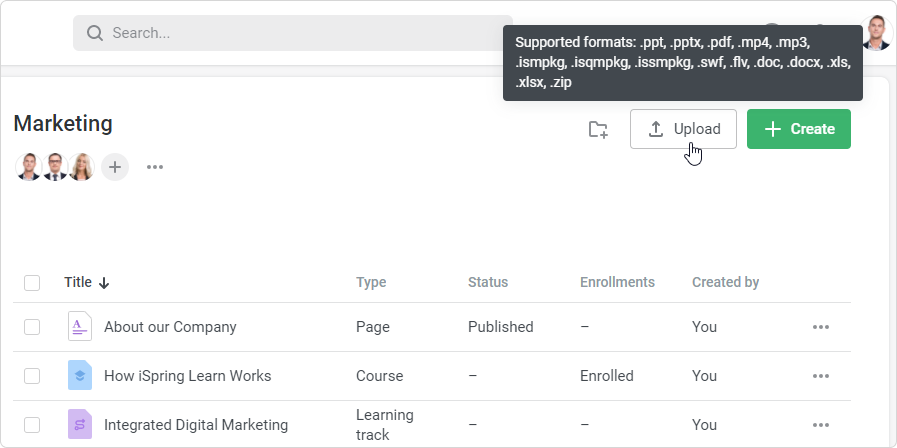Check the Integrated Digital Marketing row checkbox

pos(32,425)
